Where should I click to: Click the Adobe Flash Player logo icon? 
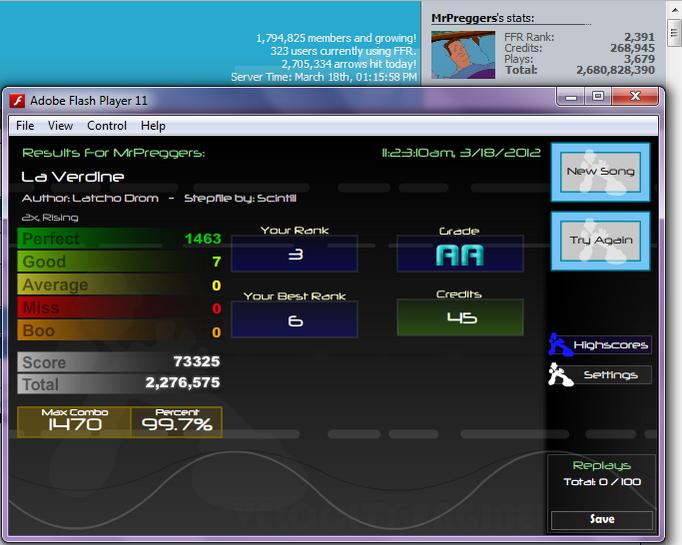point(17,101)
